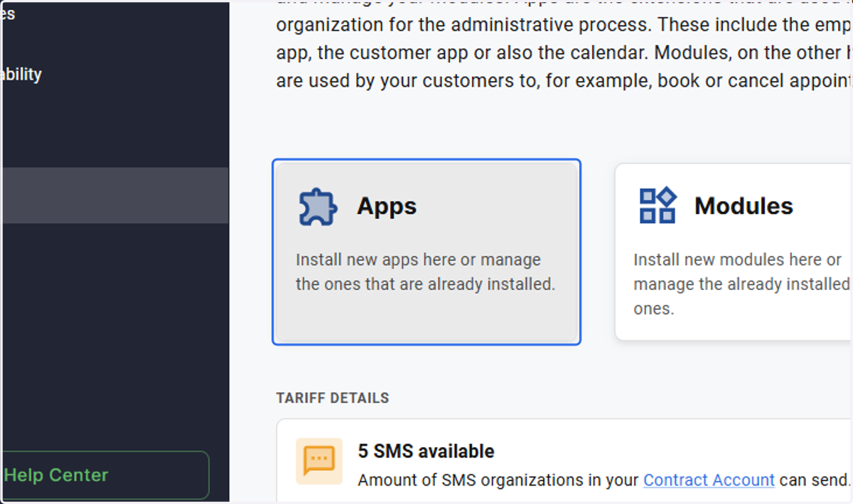The image size is (853, 504).
Task: Click the Modules grid icon
Action: (x=658, y=205)
